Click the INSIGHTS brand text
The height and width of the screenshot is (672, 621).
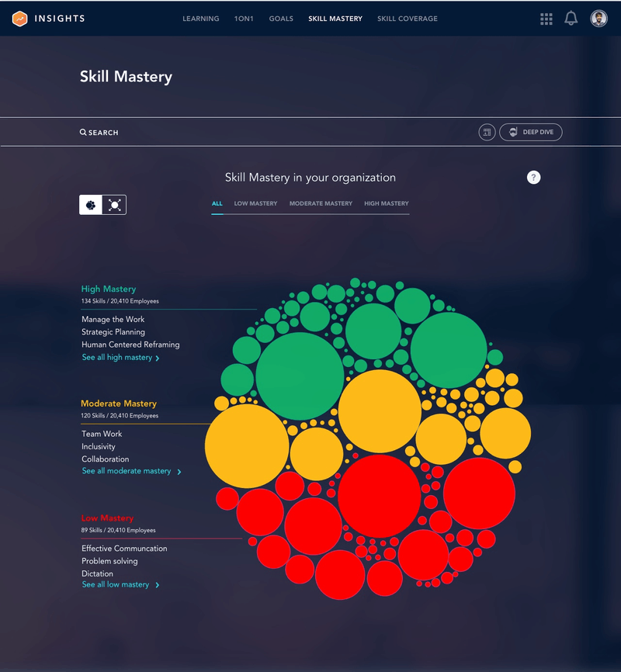click(60, 19)
